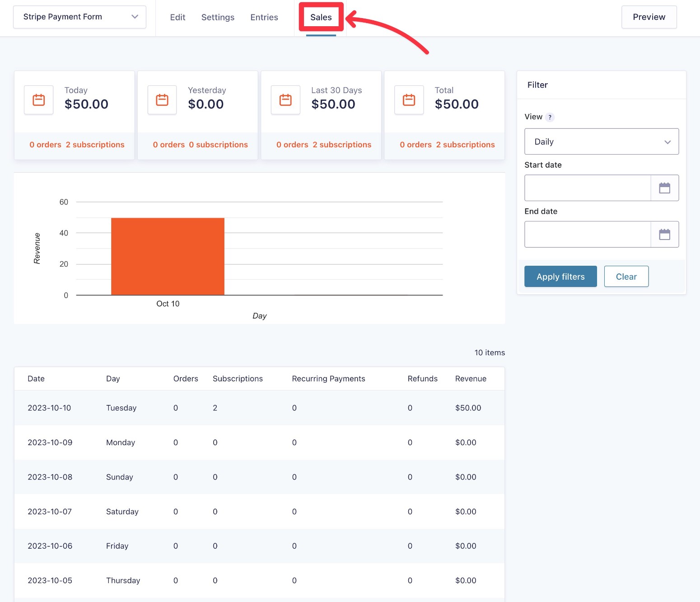Click Last 30 Days 0 orders link
Screen dimensions: 700x602
(x=292, y=145)
